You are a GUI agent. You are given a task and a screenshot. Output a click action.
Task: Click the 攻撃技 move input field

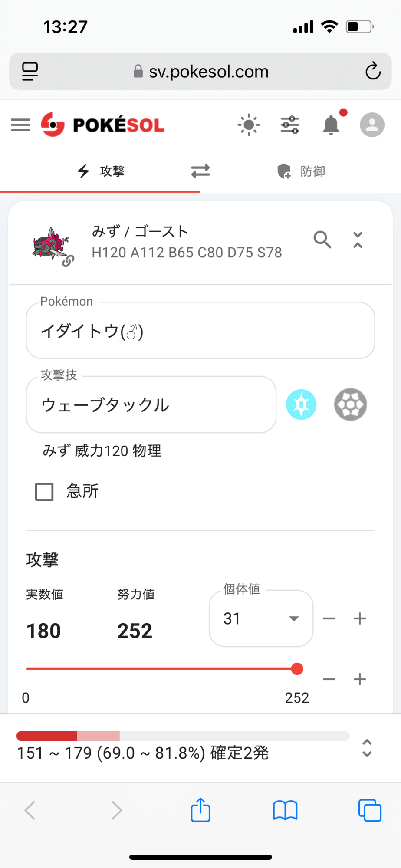click(x=151, y=404)
